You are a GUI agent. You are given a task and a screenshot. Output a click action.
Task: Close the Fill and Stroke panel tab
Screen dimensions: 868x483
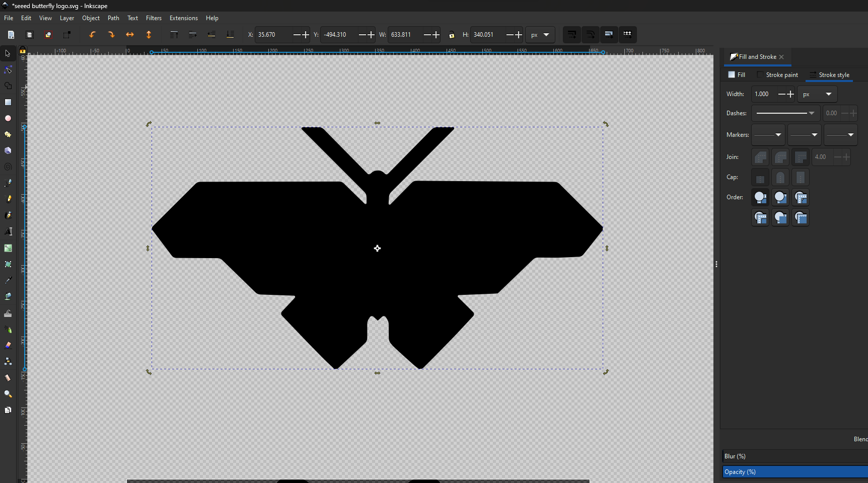pyautogui.click(x=781, y=57)
